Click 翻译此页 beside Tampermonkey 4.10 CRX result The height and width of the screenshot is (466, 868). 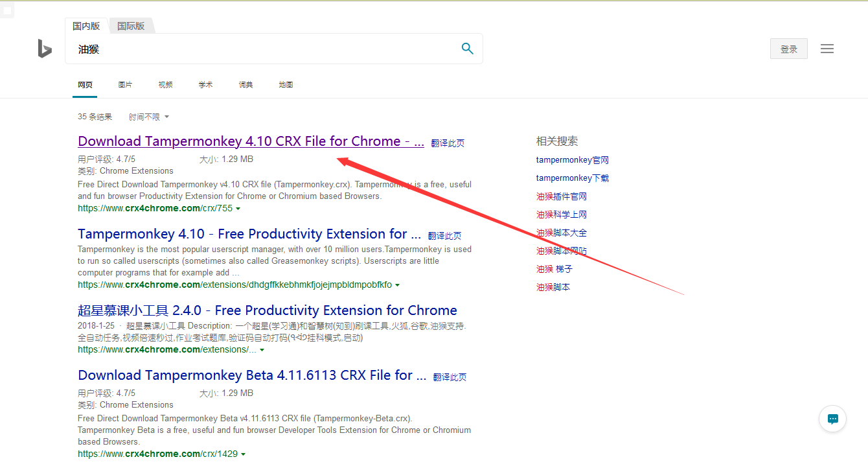point(448,143)
